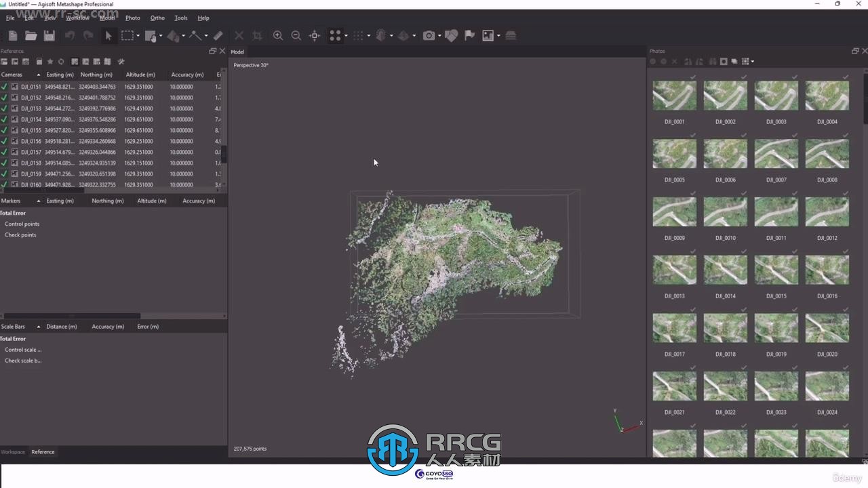Click Export reference icon in Reference pane
Viewport: 868px width, 488px height.
(x=15, y=62)
